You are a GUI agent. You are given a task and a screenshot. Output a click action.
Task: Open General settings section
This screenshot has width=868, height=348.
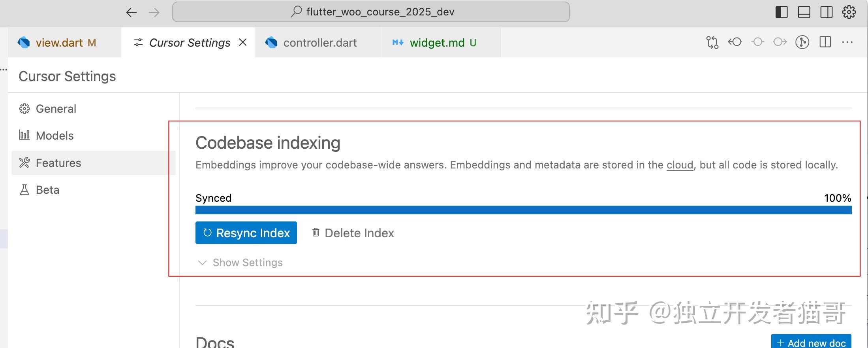click(x=94, y=109)
